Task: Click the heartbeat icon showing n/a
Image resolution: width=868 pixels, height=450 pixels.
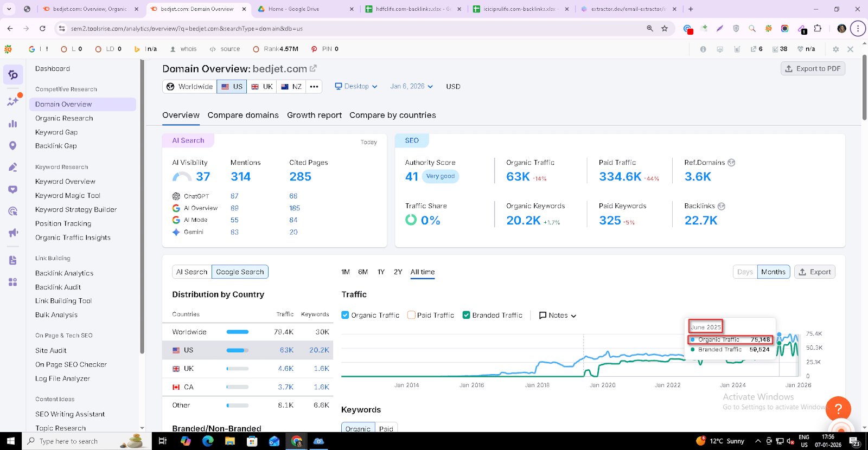Action: pyautogui.click(x=806, y=49)
